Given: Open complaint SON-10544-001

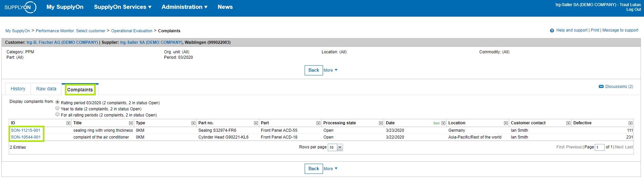Looking at the screenshot, I should (25, 137).
